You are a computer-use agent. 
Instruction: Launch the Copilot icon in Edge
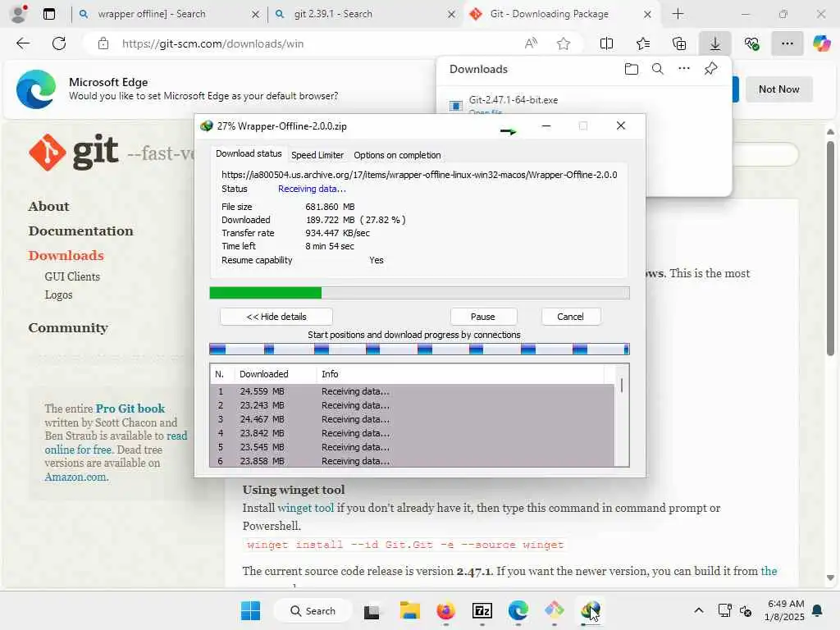pyautogui.click(x=821, y=43)
